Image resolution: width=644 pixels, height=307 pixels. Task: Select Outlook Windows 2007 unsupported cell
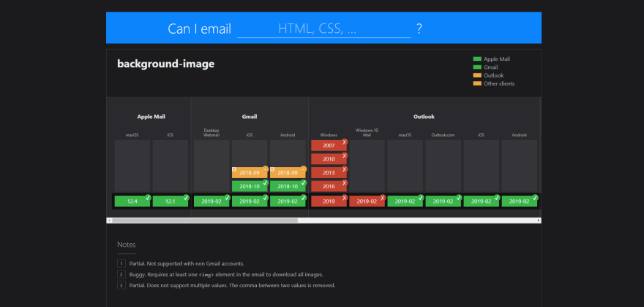pyautogui.click(x=329, y=146)
